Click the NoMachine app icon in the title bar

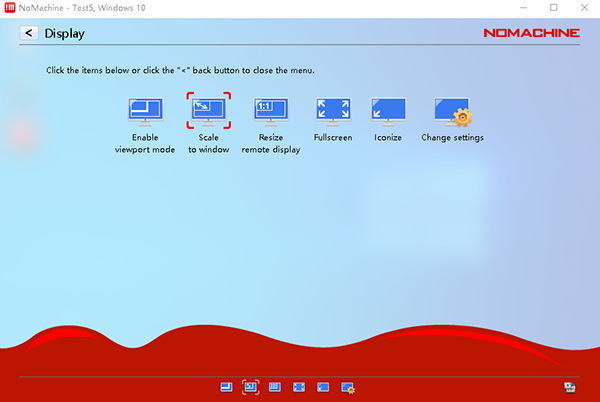tap(10, 7)
